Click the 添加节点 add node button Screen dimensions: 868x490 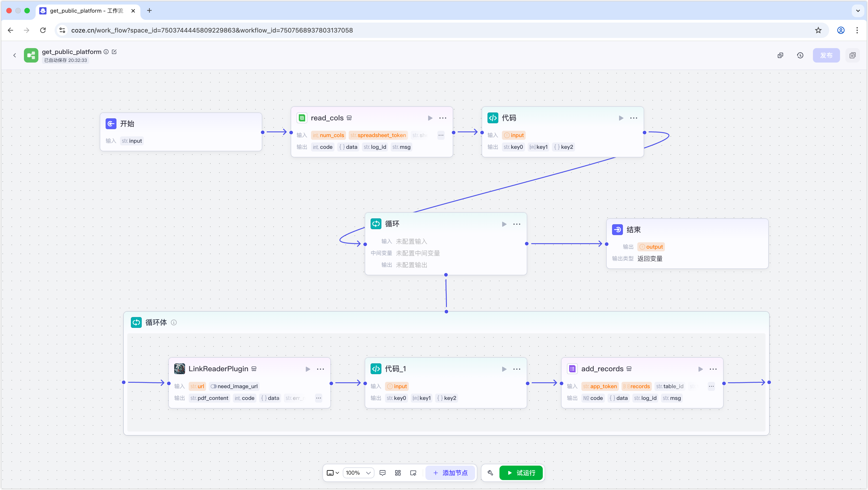point(450,473)
